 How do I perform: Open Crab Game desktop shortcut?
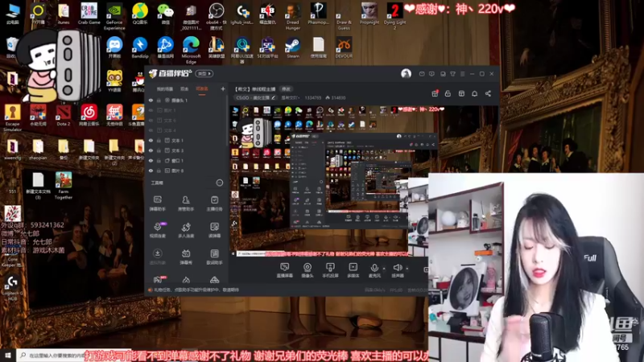(x=89, y=14)
